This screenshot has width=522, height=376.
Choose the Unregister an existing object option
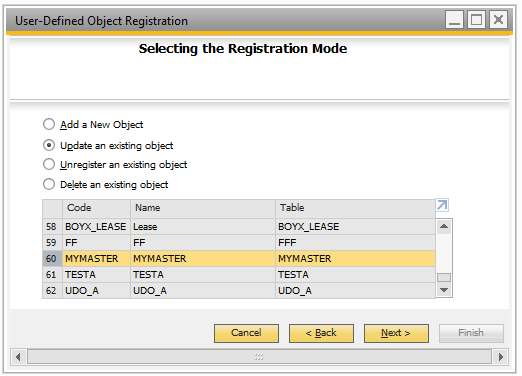[x=115, y=164]
